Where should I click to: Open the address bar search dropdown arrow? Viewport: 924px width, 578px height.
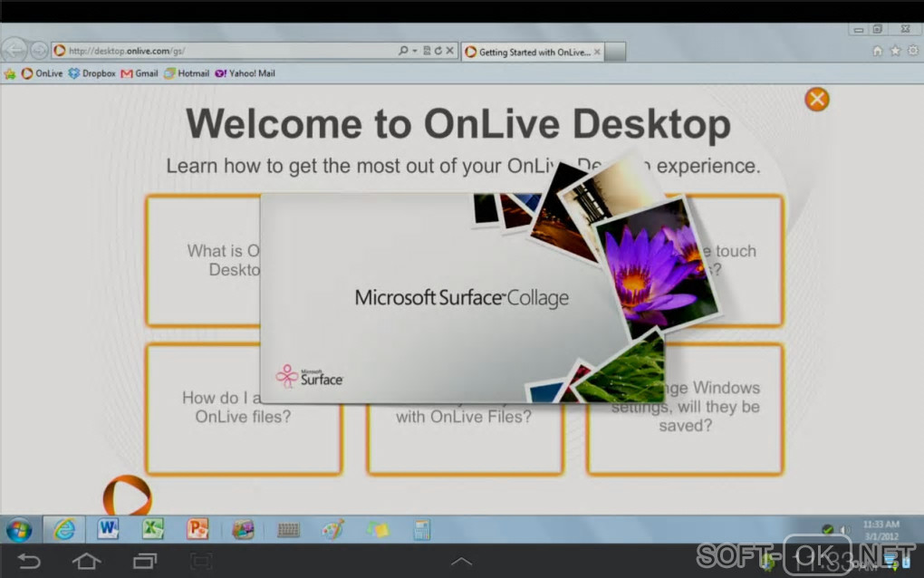click(415, 52)
